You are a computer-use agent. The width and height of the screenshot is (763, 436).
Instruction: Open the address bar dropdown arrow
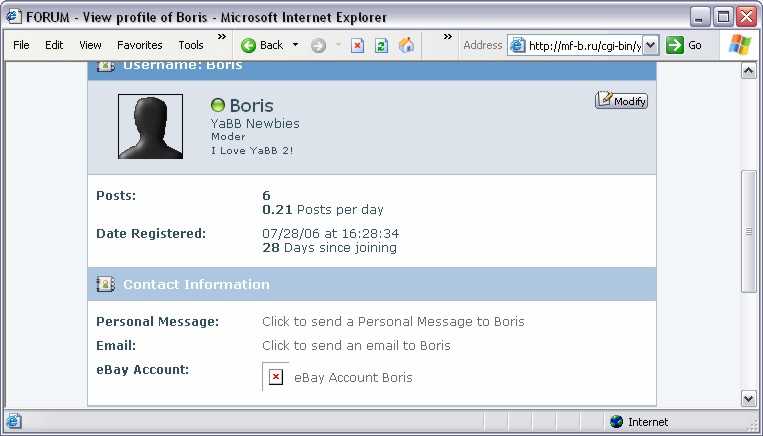(x=651, y=46)
